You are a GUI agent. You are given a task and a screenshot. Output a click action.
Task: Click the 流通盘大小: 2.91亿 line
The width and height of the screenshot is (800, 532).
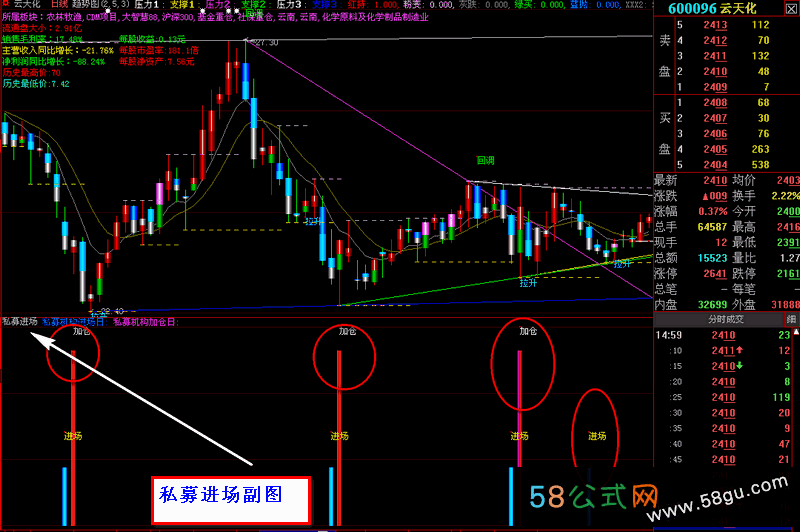click(42, 28)
